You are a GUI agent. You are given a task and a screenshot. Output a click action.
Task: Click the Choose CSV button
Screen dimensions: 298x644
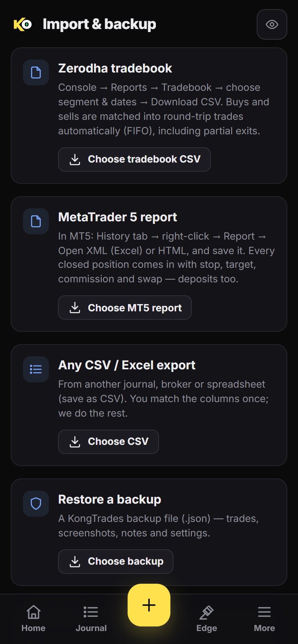click(x=108, y=442)
